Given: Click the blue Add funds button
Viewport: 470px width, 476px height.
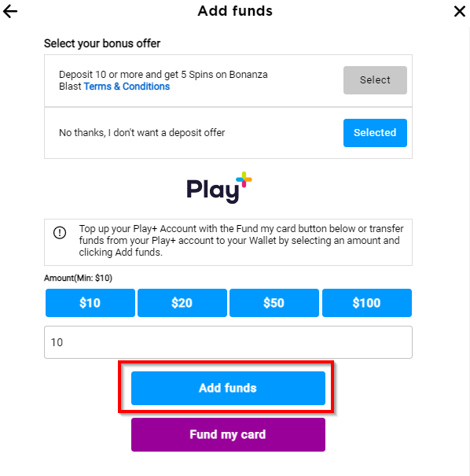Looking at the screenshot, I should 228,388.
